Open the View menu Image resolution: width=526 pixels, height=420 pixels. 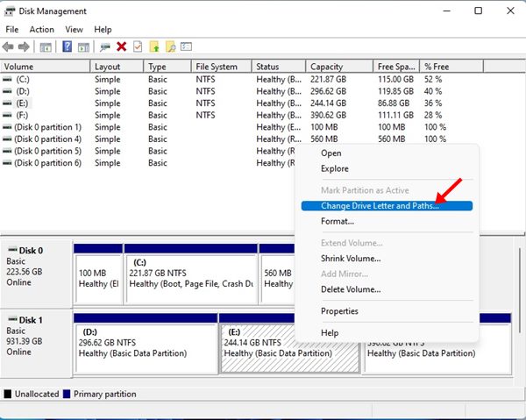(74, 29)
